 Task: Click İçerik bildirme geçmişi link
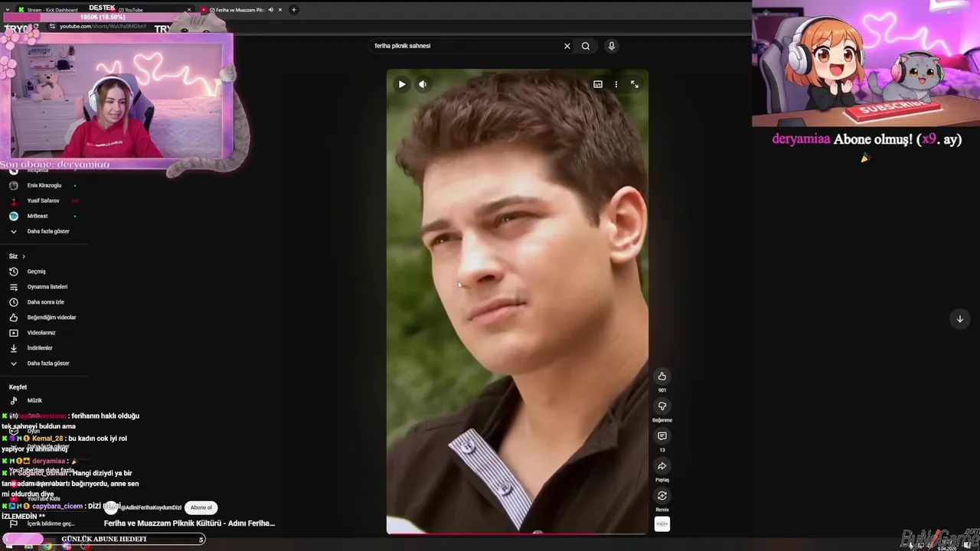51,523
